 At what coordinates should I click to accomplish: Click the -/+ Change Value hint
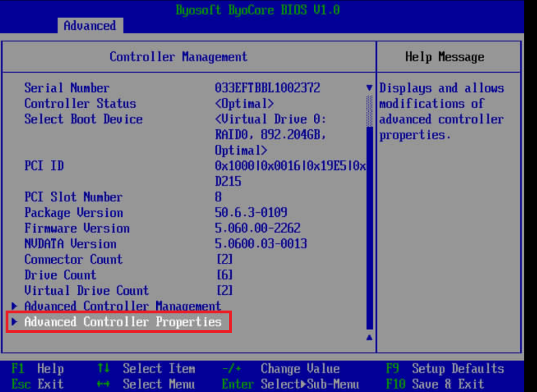pos(280,369)
